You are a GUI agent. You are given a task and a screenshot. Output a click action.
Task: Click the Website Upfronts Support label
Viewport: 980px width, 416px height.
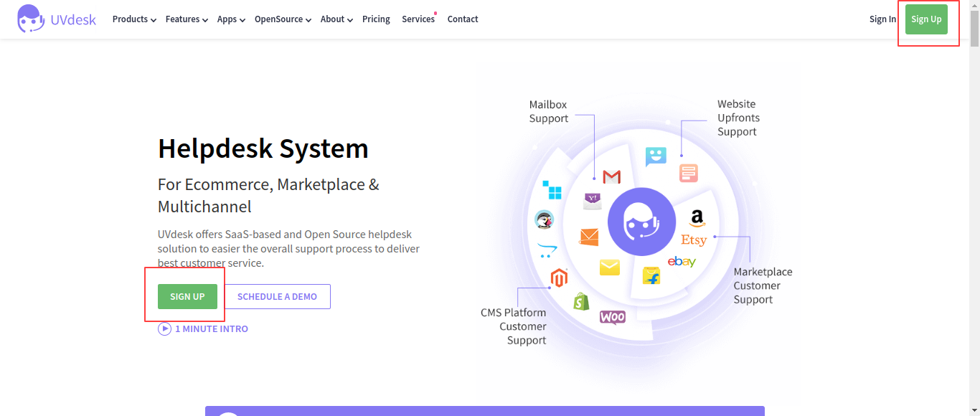click(x=739, y=118)
